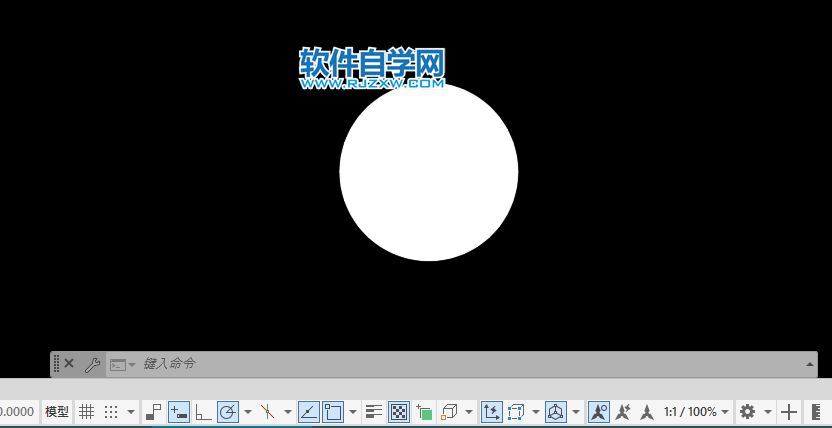The height and width of the screenshot is (428, 832).
Task: Enable ortho mode
Action: coord(203,412)
